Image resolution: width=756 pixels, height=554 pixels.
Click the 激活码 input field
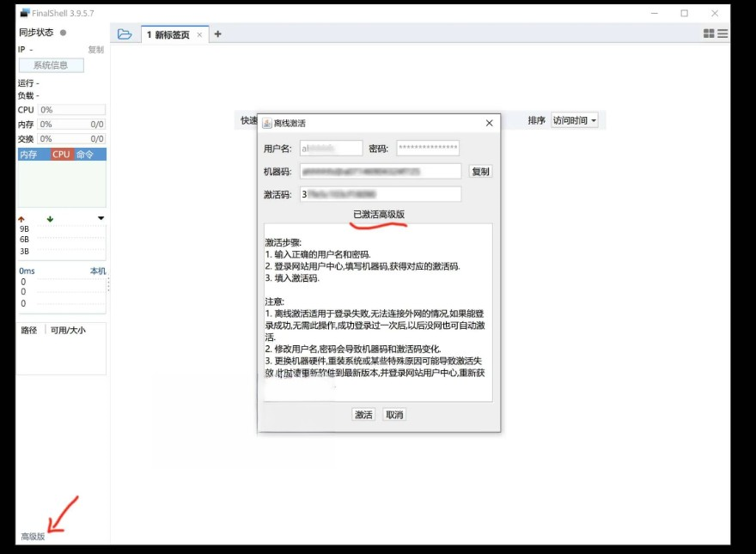(380, 194)
